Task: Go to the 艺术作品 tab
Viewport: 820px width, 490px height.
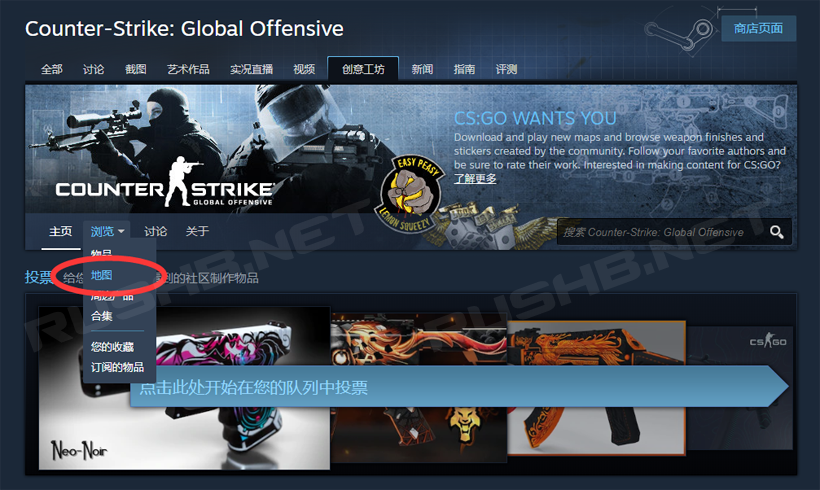Action: tap(188, 69)
